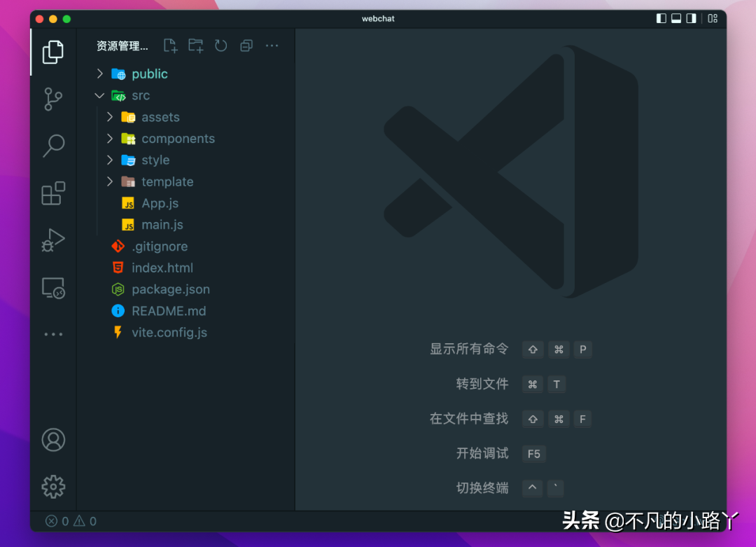Check errors count in the status bar
The height and width of the screenshot is (547, 756).
(57, 521)
